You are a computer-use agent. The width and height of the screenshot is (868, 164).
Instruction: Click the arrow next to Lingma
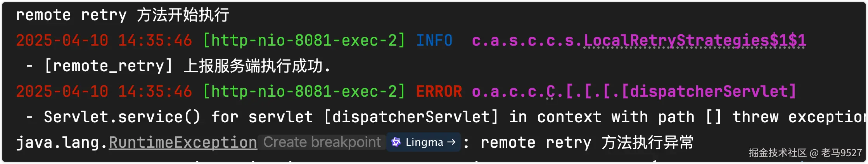coord(451,142)
